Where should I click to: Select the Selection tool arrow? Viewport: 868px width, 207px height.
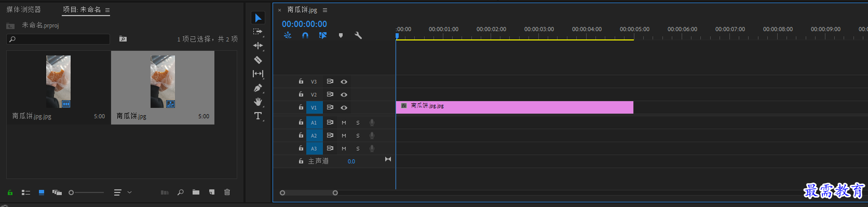pyautogui.click(x=258, y=18)
